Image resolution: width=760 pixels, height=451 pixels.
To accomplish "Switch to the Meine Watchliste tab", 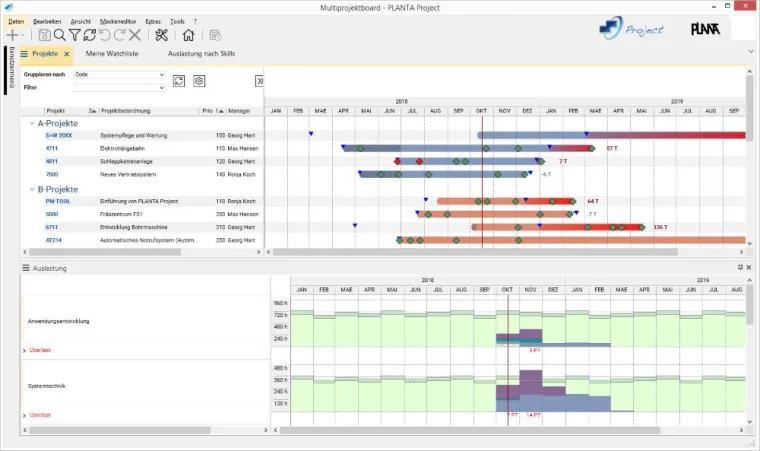I will point(111,53).
